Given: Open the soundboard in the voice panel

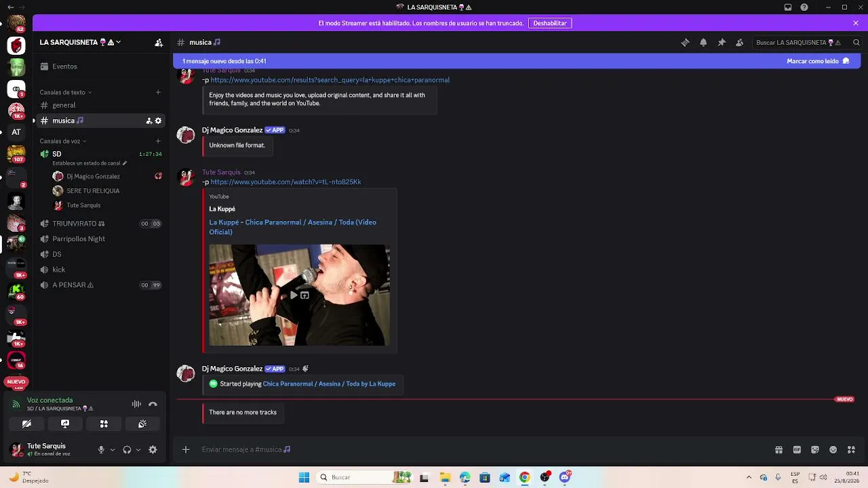Looking at the screenshot, I should coord(142,424).
